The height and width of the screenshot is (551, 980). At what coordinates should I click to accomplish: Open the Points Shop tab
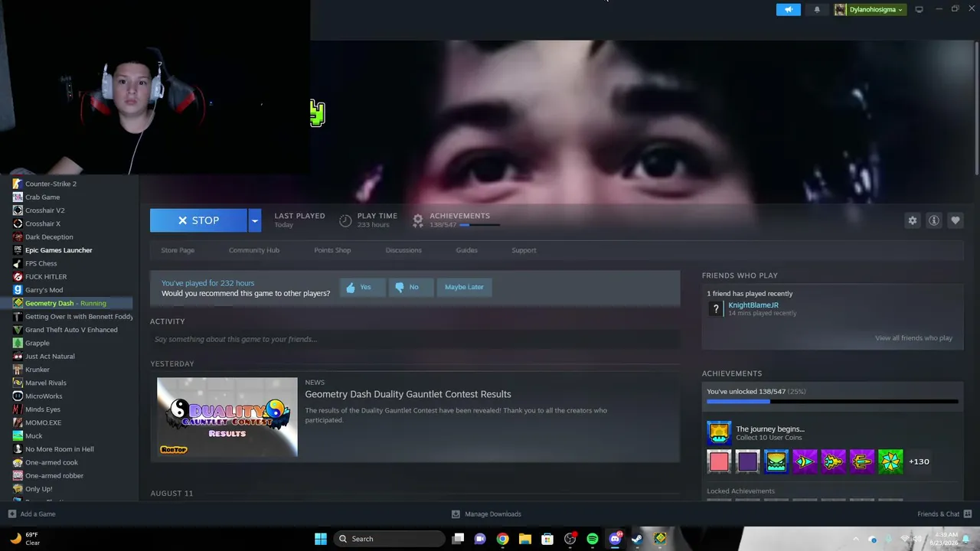[x=332, y=250]
